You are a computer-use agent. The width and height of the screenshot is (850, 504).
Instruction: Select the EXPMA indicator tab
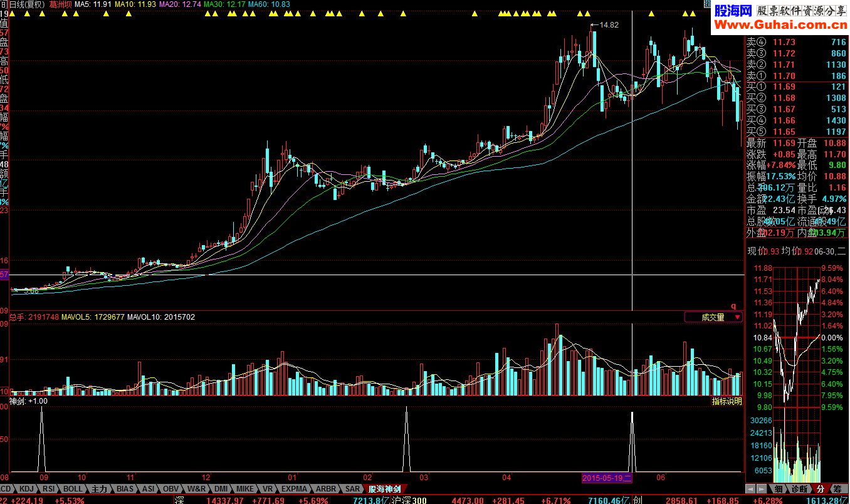(295, 488)
